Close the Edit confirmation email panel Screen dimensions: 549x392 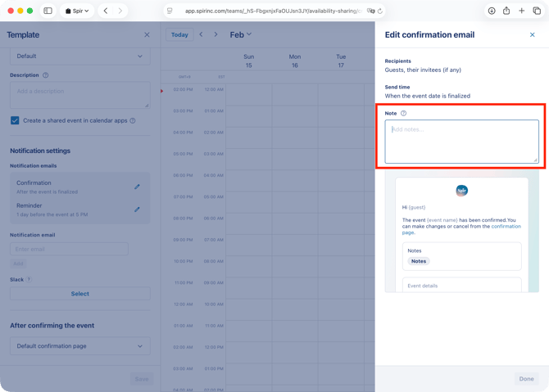point(532,35)
